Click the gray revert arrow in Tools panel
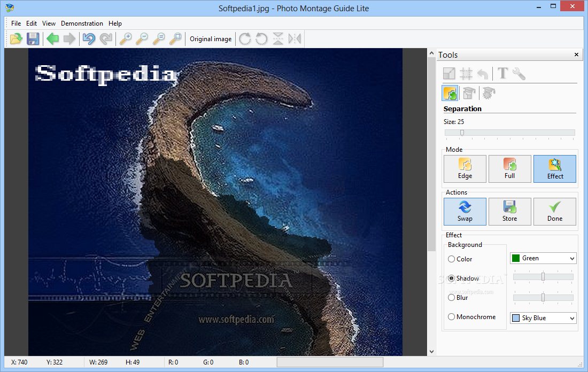This screenshot has width=588, height=372. click(x=483, y=74)
